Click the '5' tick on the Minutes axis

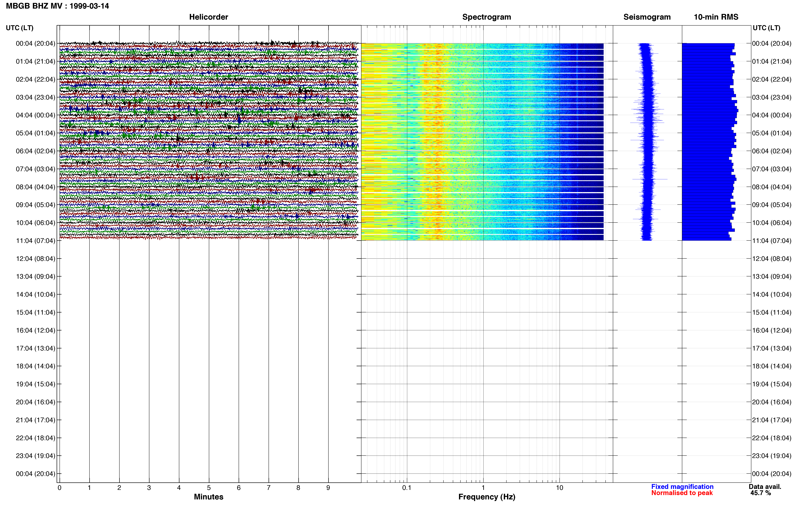coord(209,487)
